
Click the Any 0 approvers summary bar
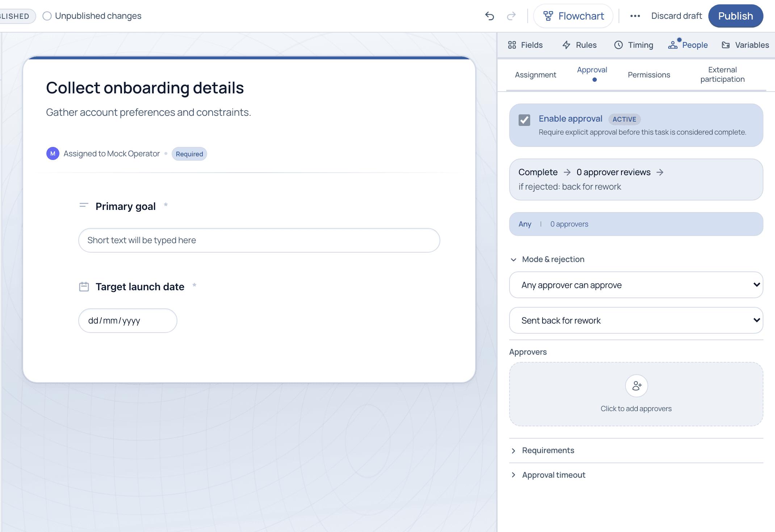pyautogui.click(x=636, y=224)
